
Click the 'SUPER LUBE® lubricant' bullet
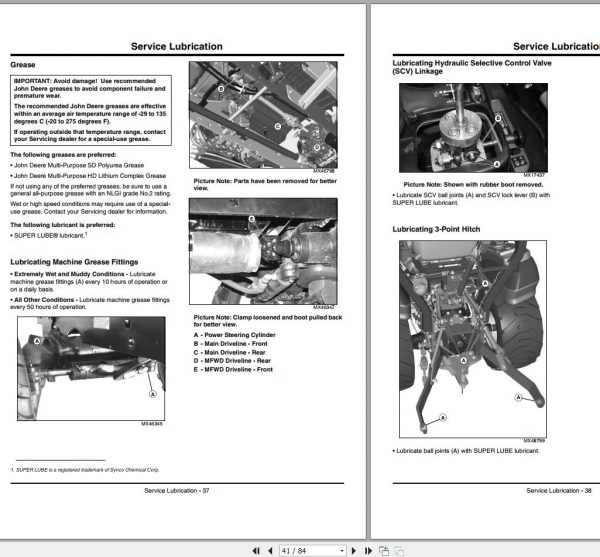coord(49,235)
